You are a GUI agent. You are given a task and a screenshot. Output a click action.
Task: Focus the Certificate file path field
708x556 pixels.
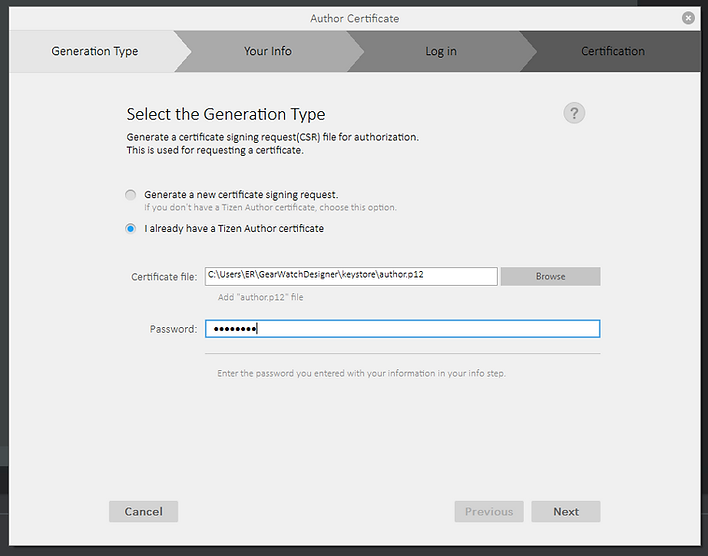(351, 276)
